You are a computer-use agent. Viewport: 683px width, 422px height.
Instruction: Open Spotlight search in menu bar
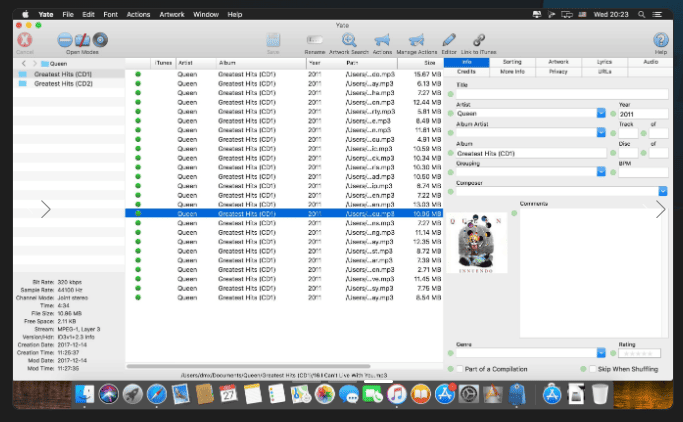click(642, 14)
